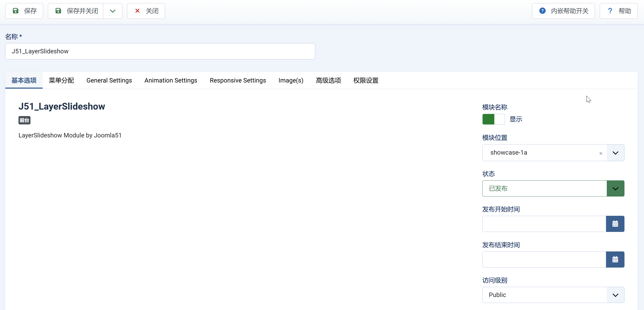Screen dimensions: 644x310
Task: Switch to the General Settings tab
Action: (109, 80)
